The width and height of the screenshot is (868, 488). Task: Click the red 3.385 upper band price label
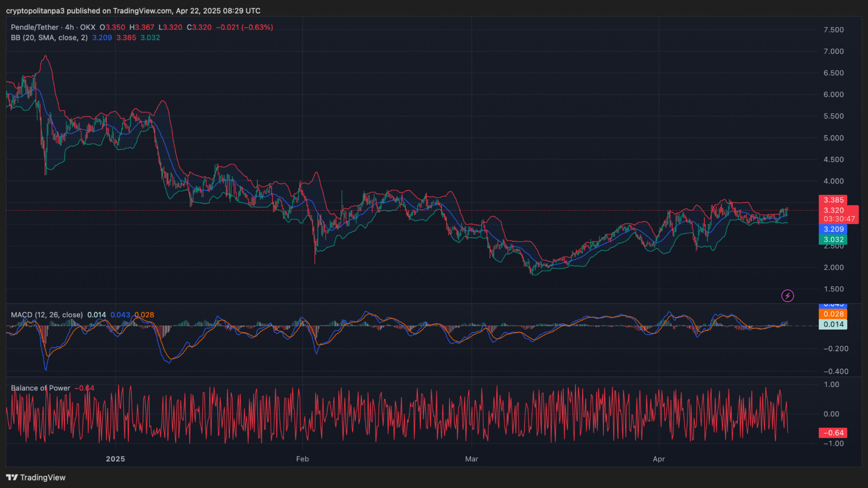pyautogui.click(x=833, y=200)
